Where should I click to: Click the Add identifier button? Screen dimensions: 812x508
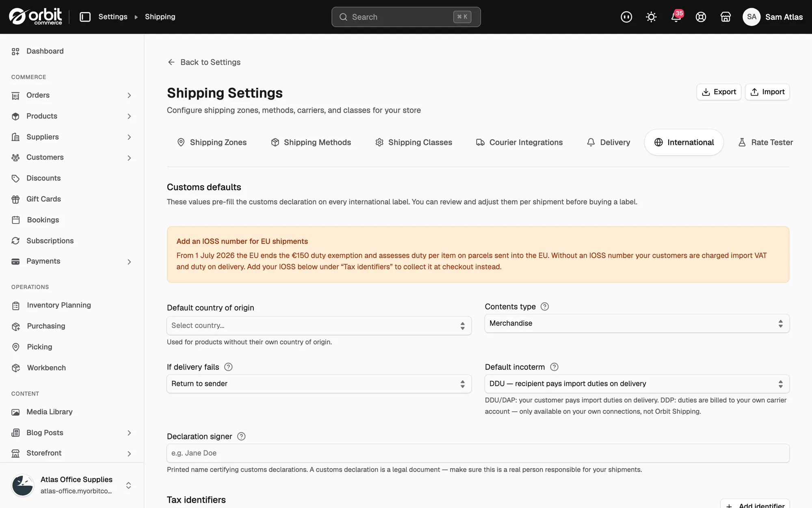click(755, 504)
